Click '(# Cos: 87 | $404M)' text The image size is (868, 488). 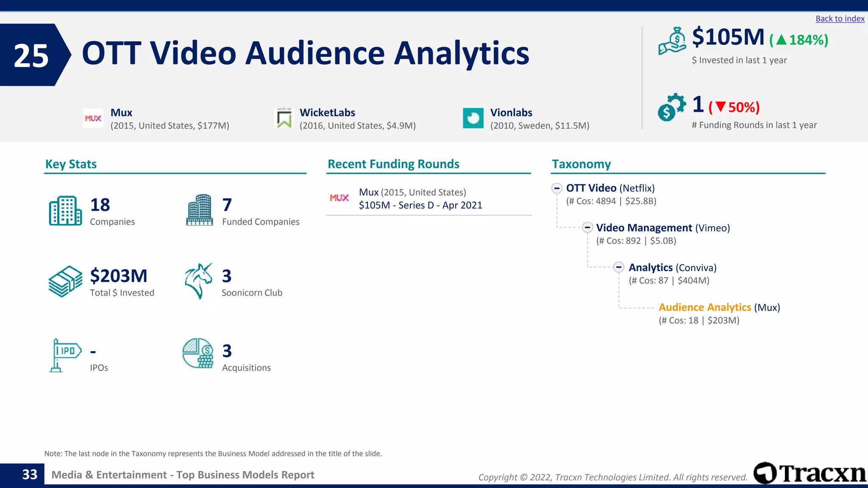(669, 280)
